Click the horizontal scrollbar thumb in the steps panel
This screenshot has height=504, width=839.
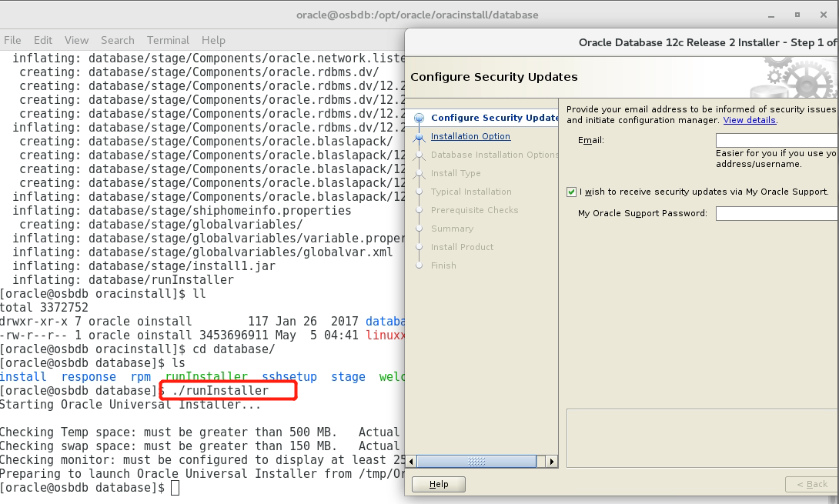click(x=476, y=462)
